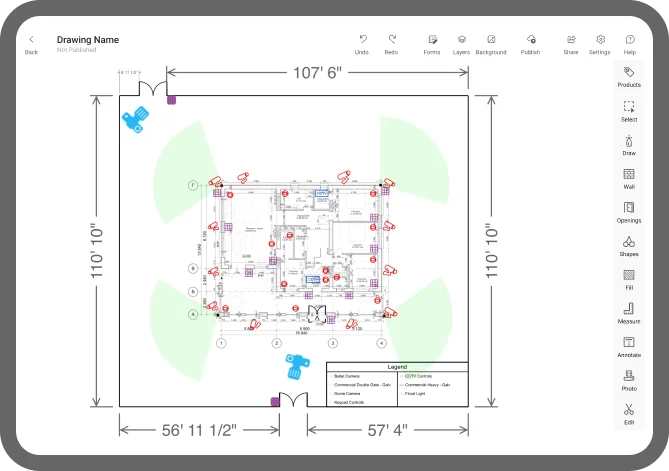Select the 107' 6" dimension label
This screenshot has height=471, width=669.
[317, 73]
